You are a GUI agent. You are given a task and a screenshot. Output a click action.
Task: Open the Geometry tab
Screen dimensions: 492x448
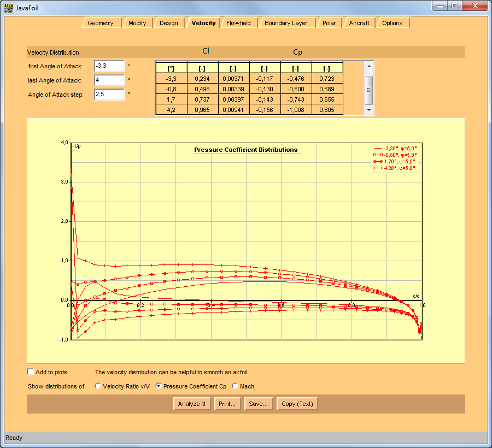100,23
